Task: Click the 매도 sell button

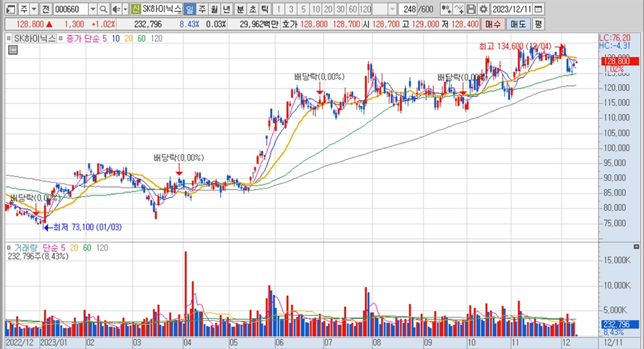Action: coord(518,24)
